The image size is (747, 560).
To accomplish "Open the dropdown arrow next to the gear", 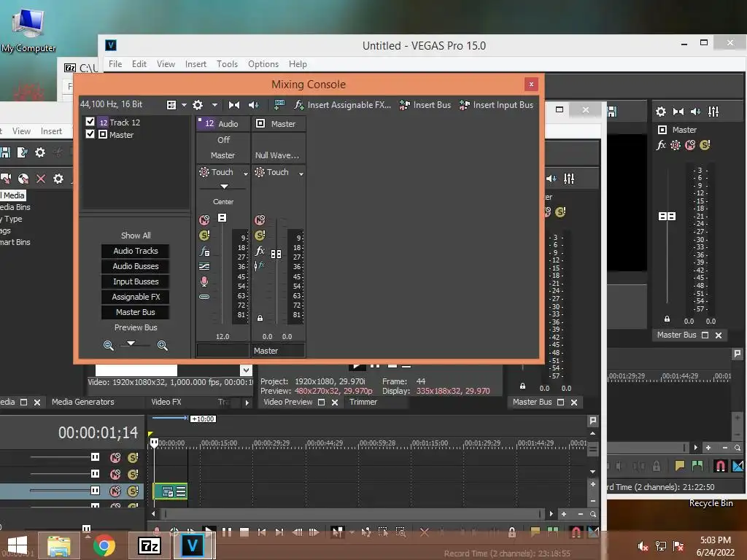I will [214, 105].
